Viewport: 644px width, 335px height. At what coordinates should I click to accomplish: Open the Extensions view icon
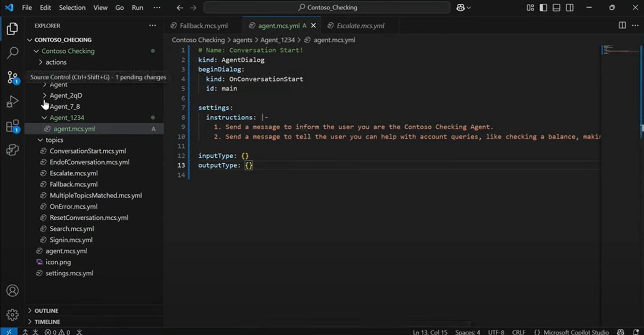[x=12, y=126]
